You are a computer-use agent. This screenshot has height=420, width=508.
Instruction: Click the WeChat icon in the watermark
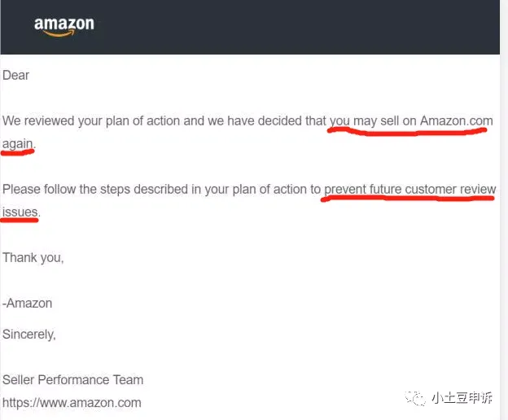click(415, 398)
